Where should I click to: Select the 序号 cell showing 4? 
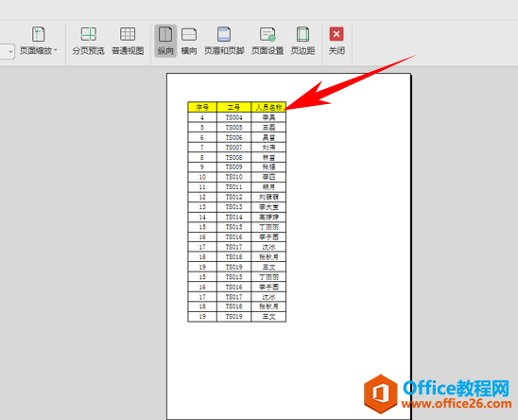[202, 117]
